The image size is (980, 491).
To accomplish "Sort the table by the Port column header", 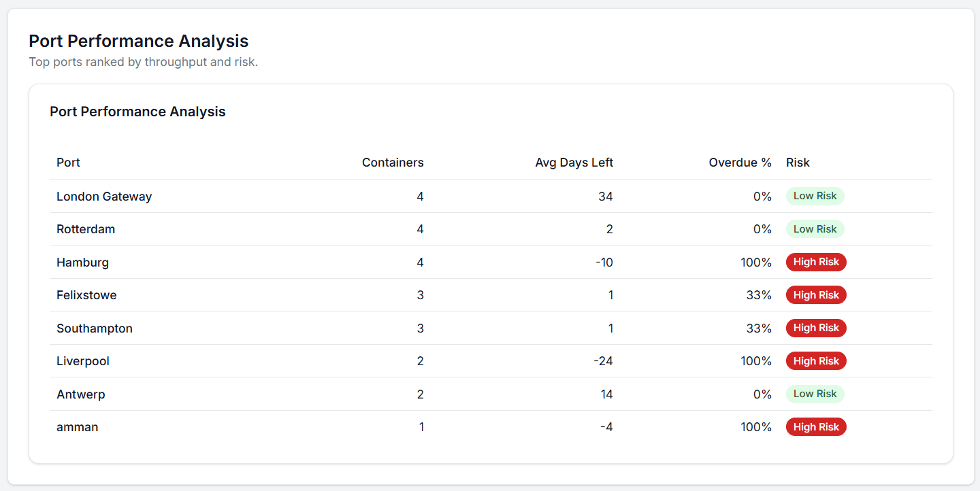I will click(68, 163).
